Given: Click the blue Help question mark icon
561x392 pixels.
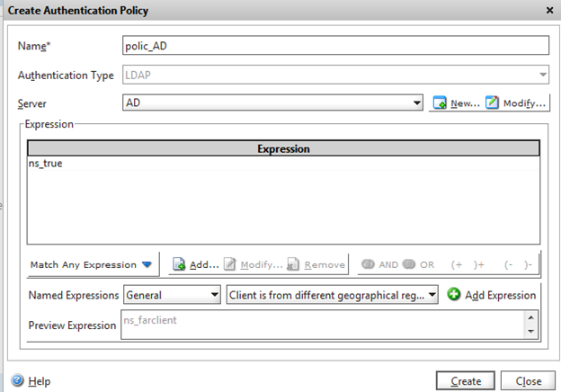Looking at the screenshot, I should 17,380.
